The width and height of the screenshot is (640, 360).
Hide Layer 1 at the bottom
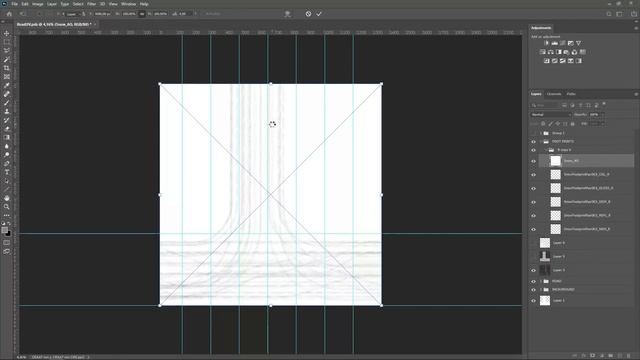click(533, 301)
